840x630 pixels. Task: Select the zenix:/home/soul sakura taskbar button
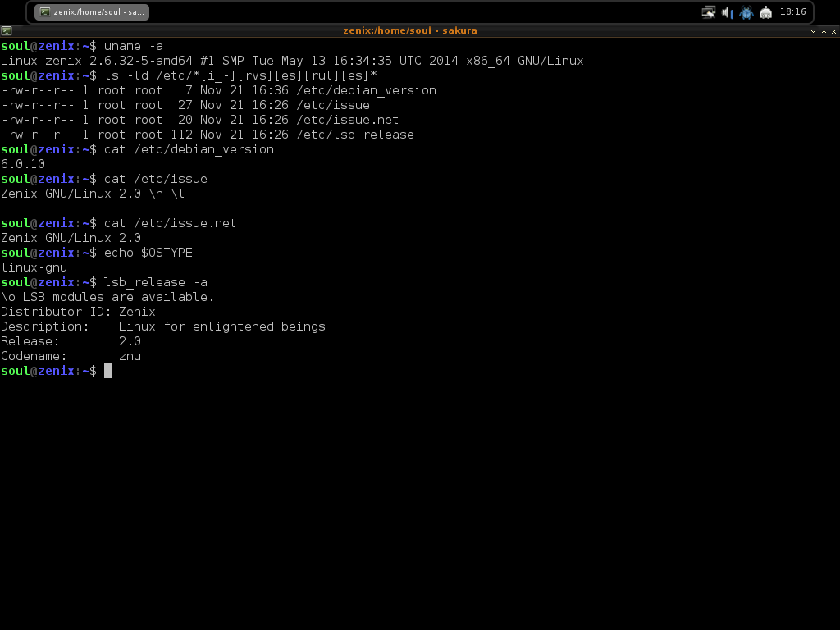click(x=92, y=11)
